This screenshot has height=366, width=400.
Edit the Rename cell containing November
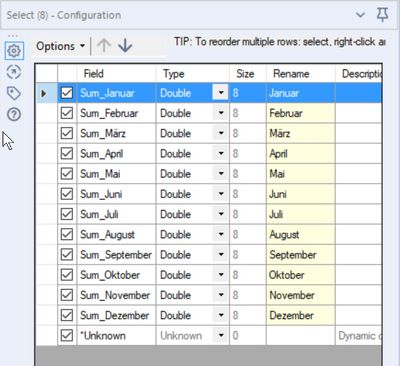click(301, 295)
